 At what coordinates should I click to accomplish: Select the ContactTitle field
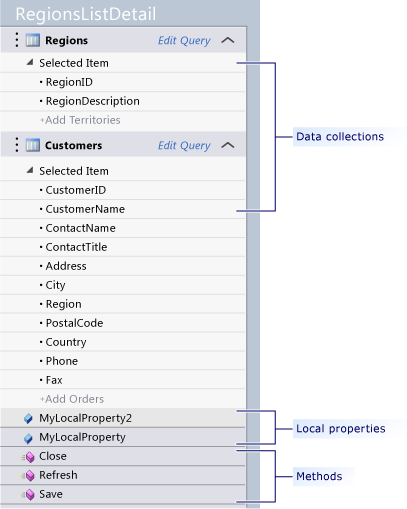point(123,247)
